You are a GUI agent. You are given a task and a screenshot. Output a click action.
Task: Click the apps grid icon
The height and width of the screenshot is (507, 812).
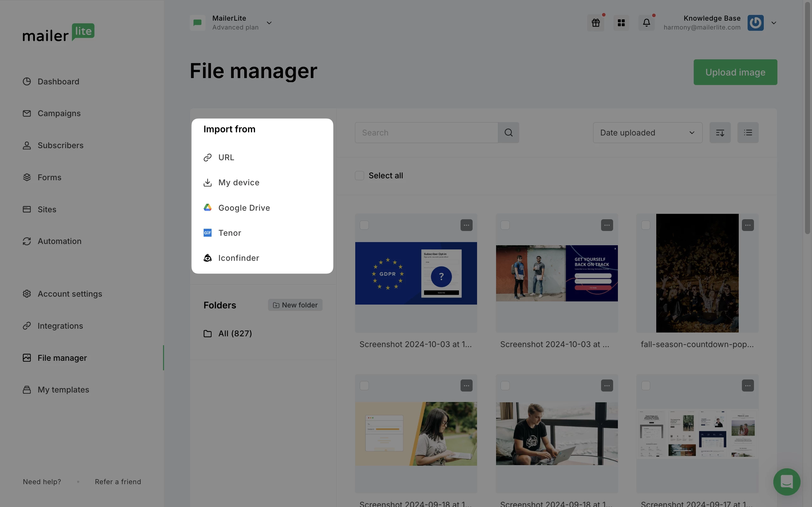pos(621,23)
